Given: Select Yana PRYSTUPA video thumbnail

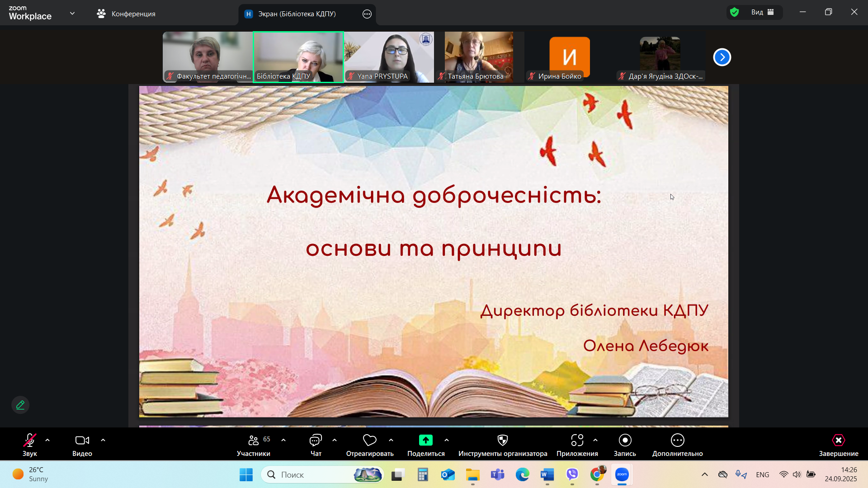Looking at the screenshot, I should click(389, 57).
